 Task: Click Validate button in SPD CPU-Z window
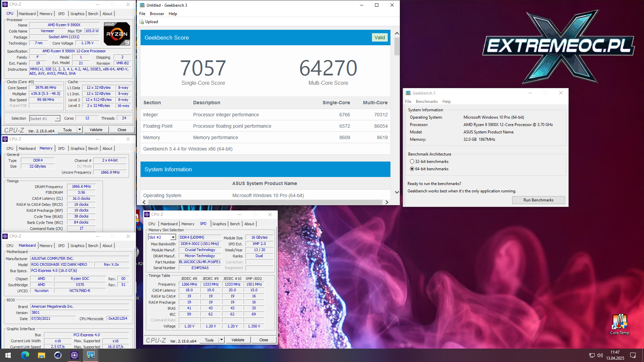[238, 340]
